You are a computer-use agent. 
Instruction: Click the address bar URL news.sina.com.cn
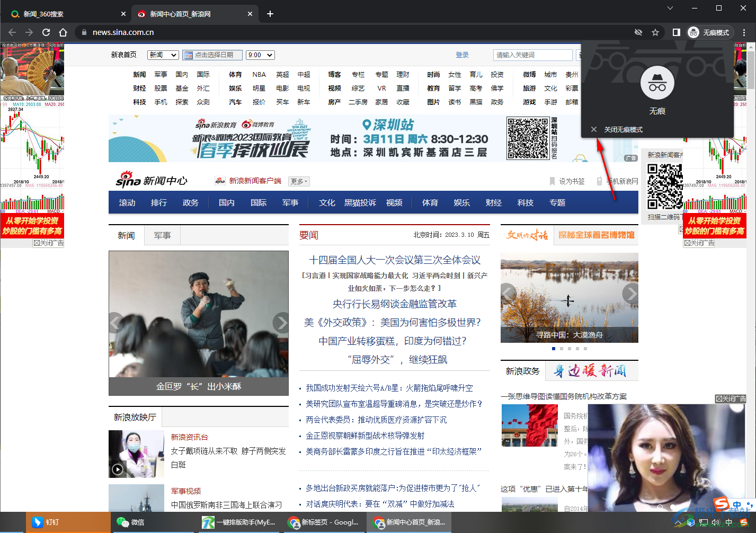(123, 32)
